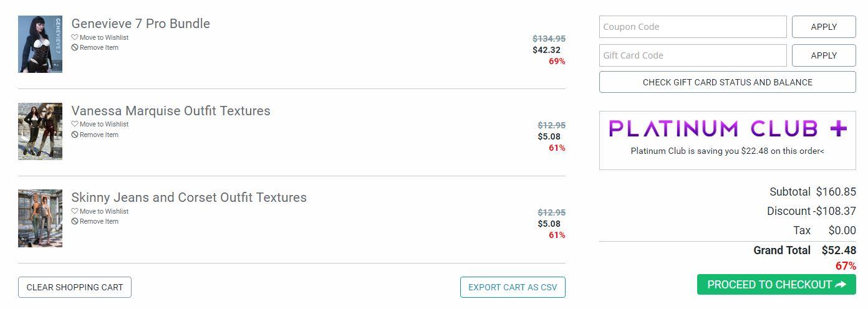The width and height of the screenshot is (868, 309).
Task: Apply the gift card code
Action: 824,55
